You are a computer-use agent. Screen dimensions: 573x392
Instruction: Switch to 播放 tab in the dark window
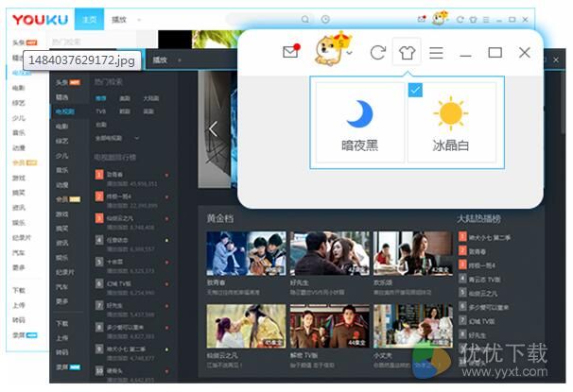160,60
